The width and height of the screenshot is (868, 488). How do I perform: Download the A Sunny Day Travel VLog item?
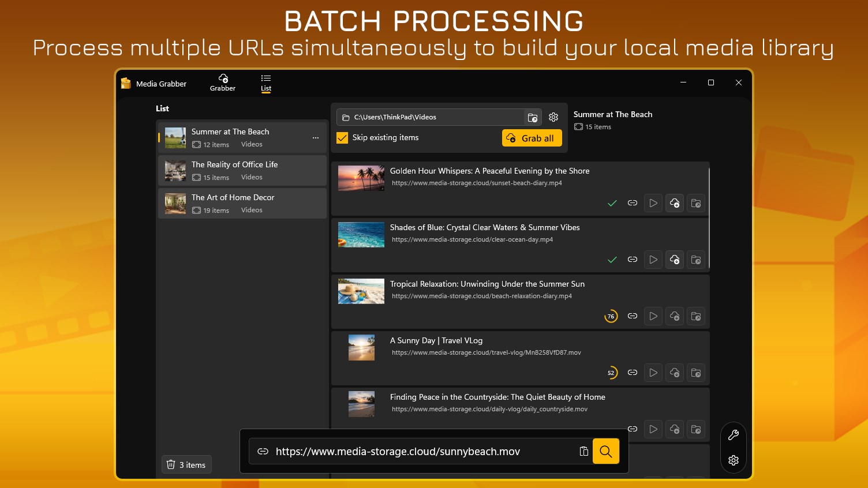(675, 373)
